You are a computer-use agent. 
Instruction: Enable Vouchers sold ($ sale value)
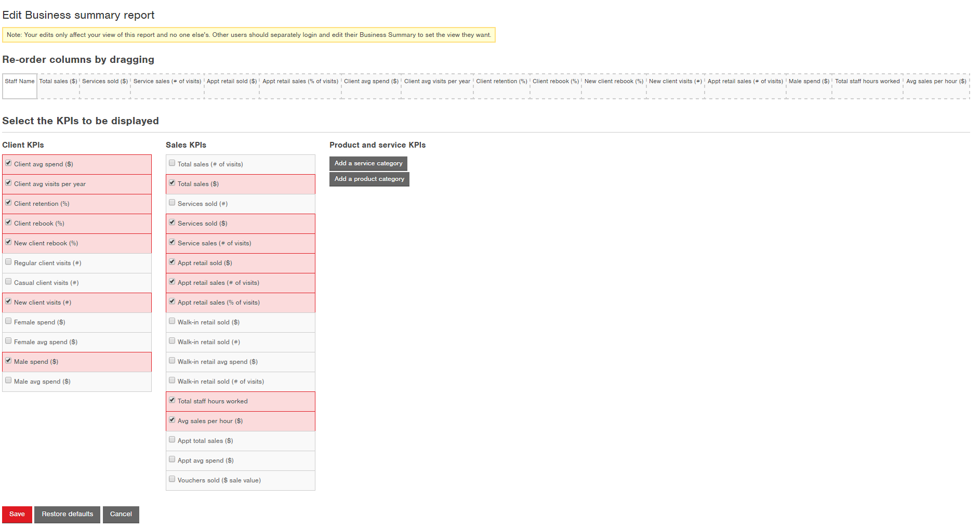pyautogui.click(x=172, y=478)
